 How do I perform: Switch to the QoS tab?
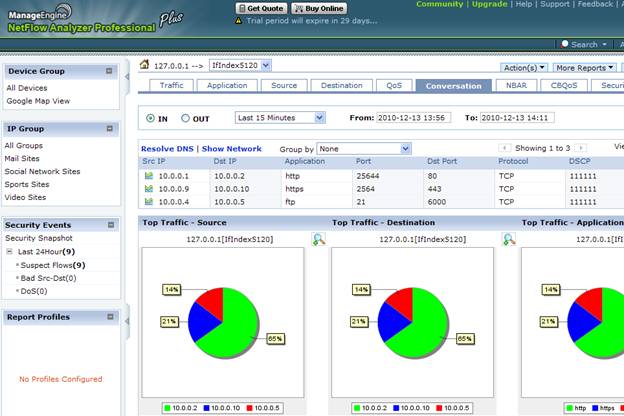point(394,85)
